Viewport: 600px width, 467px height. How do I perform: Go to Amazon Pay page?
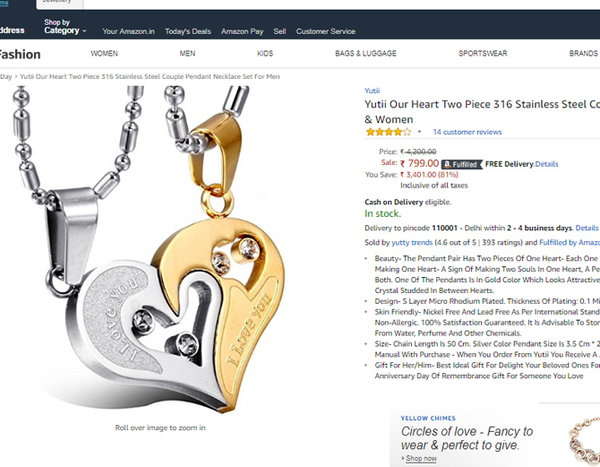(242, 31)
